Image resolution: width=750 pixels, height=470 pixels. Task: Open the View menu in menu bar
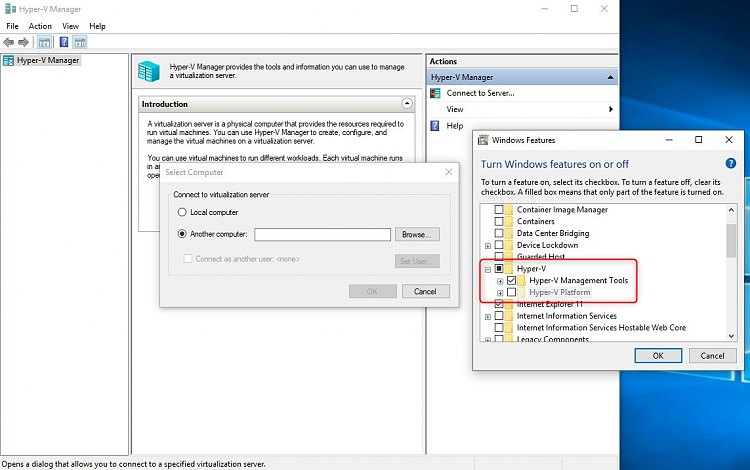70,26
